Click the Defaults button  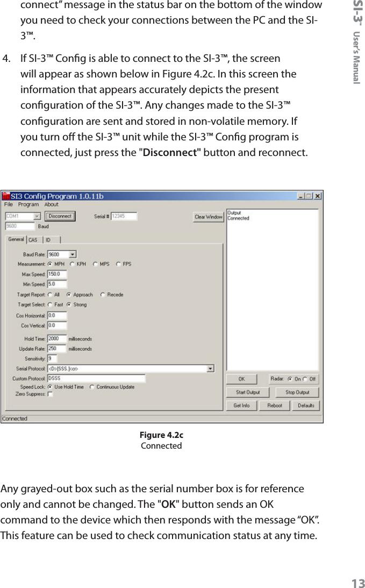[x=306, y=406]
